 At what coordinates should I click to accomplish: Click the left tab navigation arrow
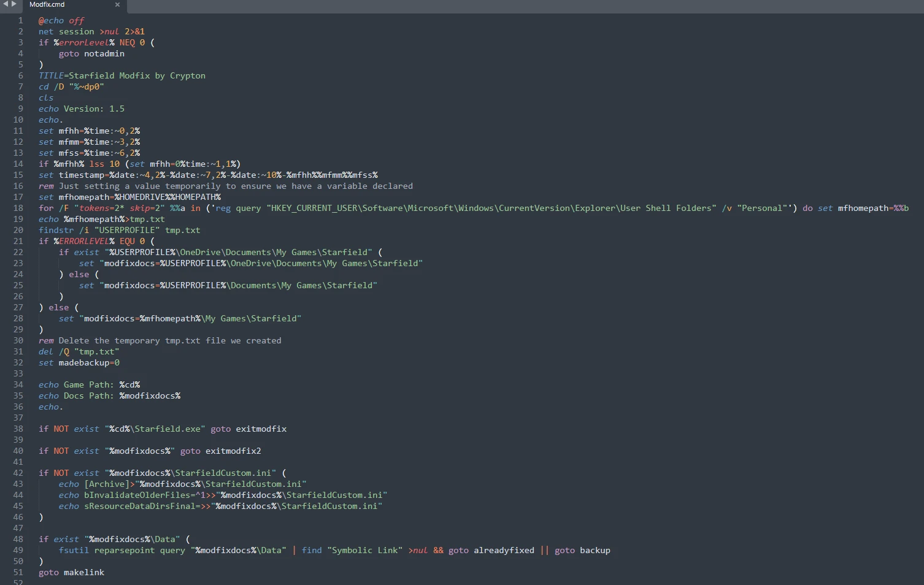click(6, 4)
